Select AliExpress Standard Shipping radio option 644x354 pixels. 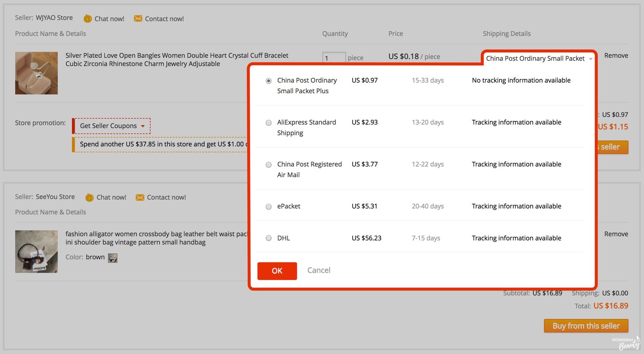click(x=269, y=123)
